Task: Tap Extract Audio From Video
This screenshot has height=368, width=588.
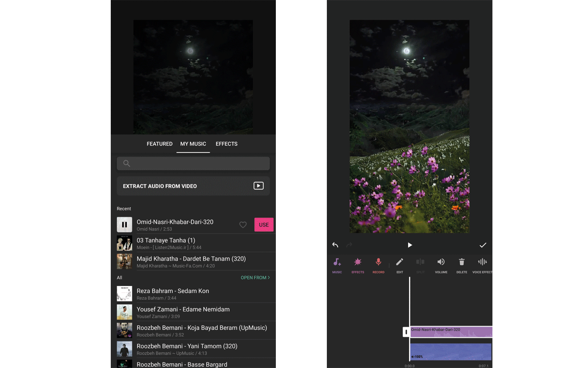Action: click(x=193, y=186)
